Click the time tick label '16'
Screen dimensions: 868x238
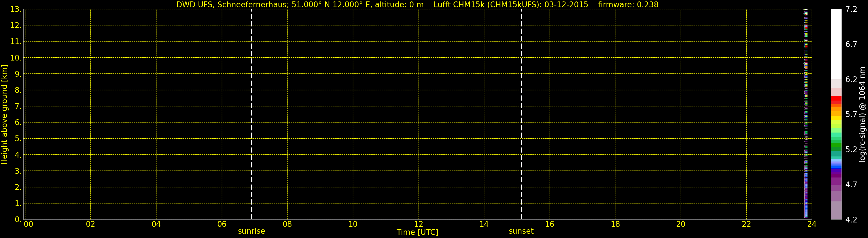[x=550, y=224]
